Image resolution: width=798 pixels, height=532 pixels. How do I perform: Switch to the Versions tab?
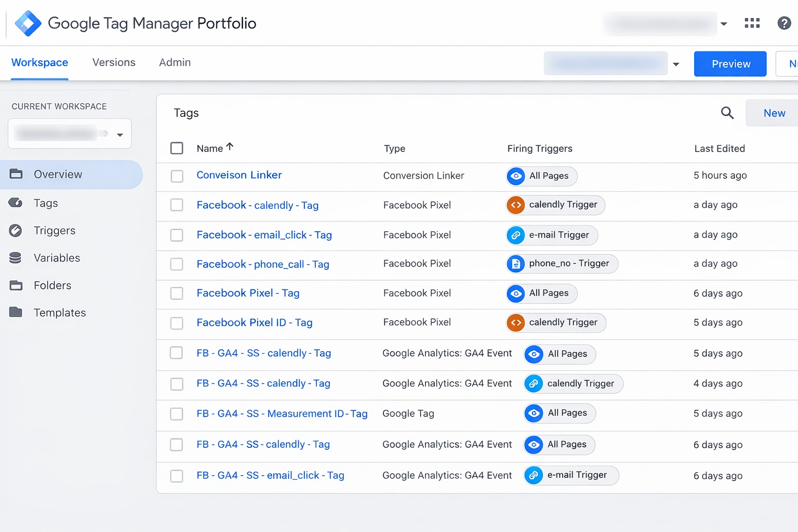pos(113,62)
